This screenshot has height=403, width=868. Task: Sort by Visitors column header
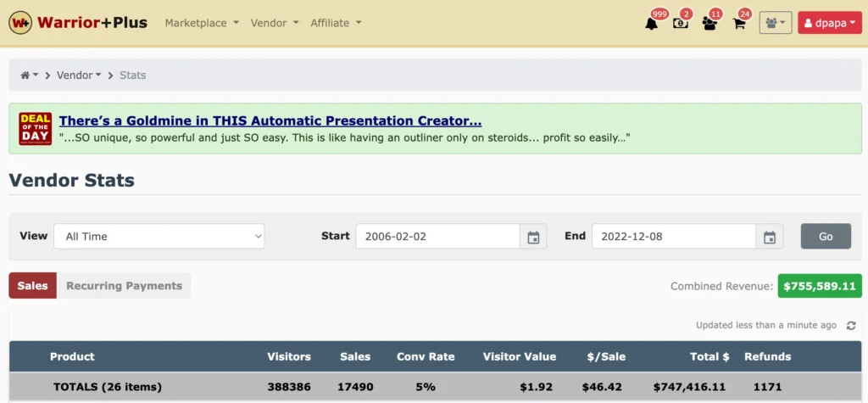pos(289,356)
